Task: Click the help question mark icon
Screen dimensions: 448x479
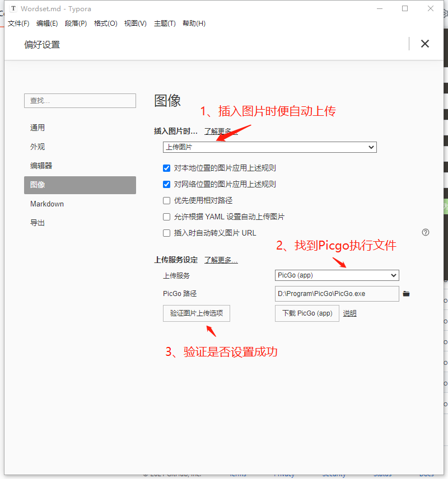Action: coord(426,232)
